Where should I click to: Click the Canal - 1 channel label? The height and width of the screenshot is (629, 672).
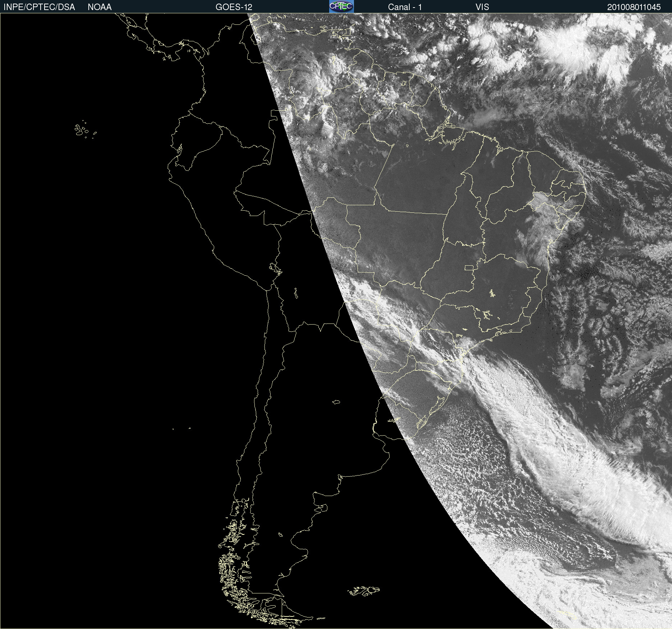(x=405, y=7)
